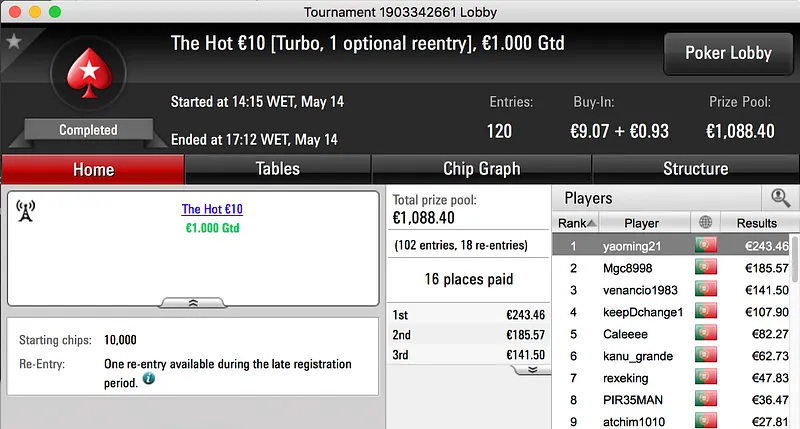
Task: Click the Poker Lobby button
Action: click(x=728, y=53)
